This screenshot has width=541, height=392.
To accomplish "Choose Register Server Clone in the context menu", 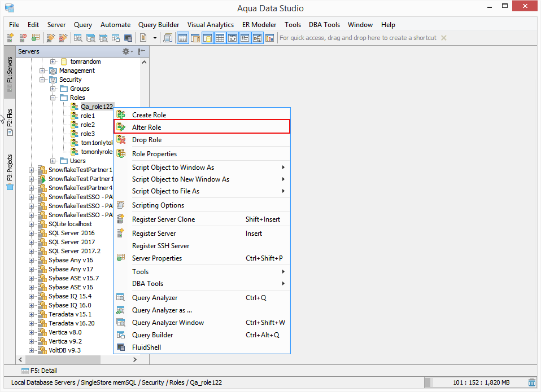I will click(x=202, y=219).
